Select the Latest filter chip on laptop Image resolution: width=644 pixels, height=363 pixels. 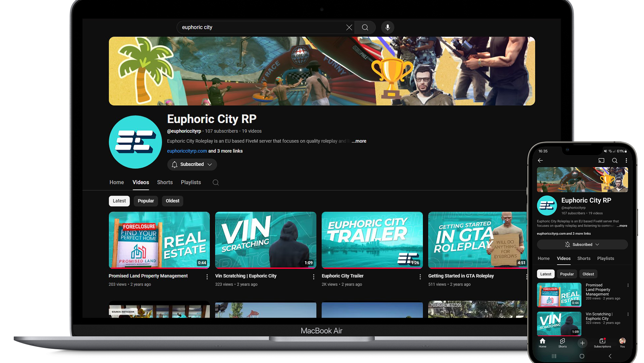click(x=119, y=201)
